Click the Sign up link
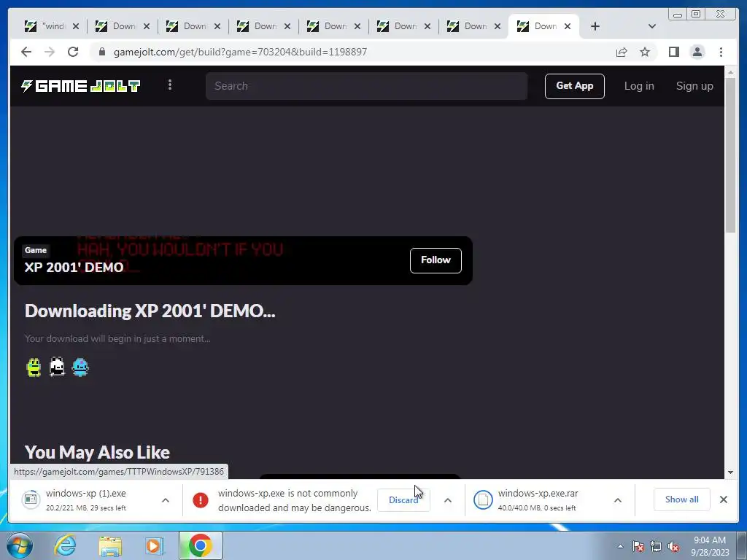This screenshot has width=747, height=560. click(694, 86)
